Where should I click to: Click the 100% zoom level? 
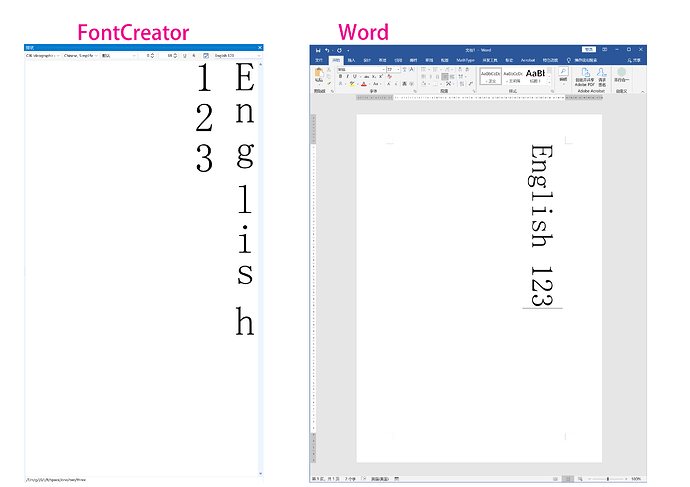tap(636, 479)
